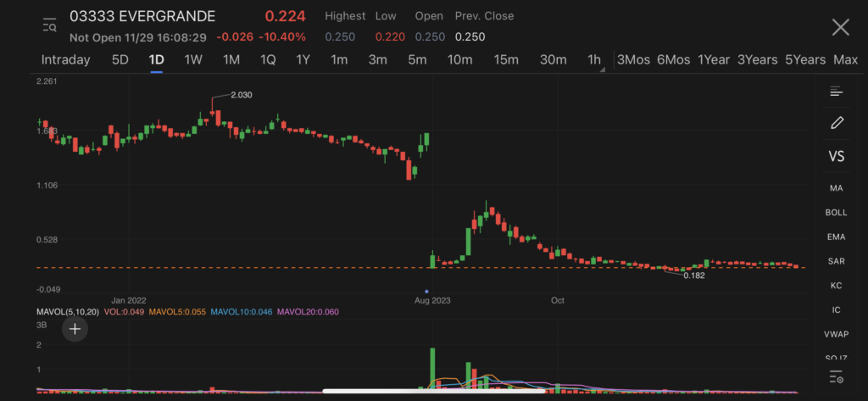Click the white horizontal scroll handle at bottom
Screen dimensions: 868x401
coord(435,391)
